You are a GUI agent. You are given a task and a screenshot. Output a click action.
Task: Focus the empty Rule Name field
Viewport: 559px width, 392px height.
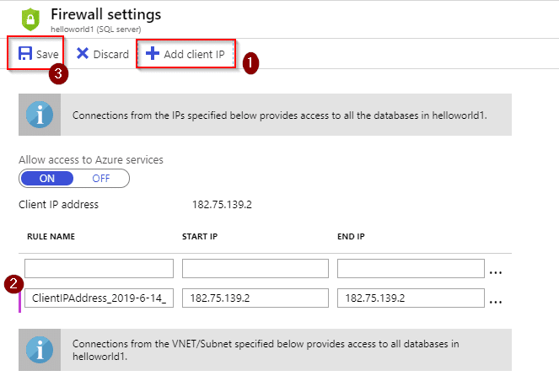tap(99, 268)
